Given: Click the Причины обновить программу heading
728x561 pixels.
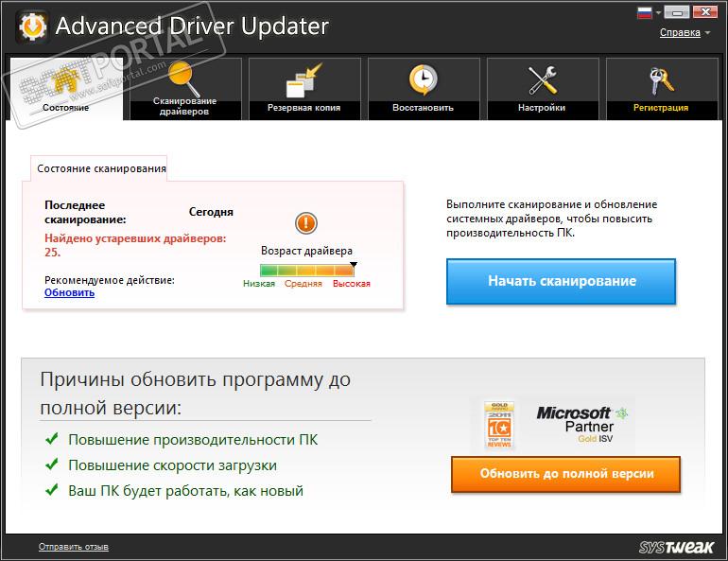Looking at the screenshot, I should 196,394.
